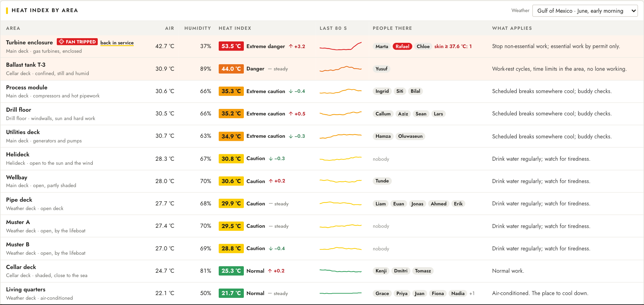The width and height of the screenshot is (644, 305).
Task: Select the Yusuf person chip
Action: tap(381, 69)
